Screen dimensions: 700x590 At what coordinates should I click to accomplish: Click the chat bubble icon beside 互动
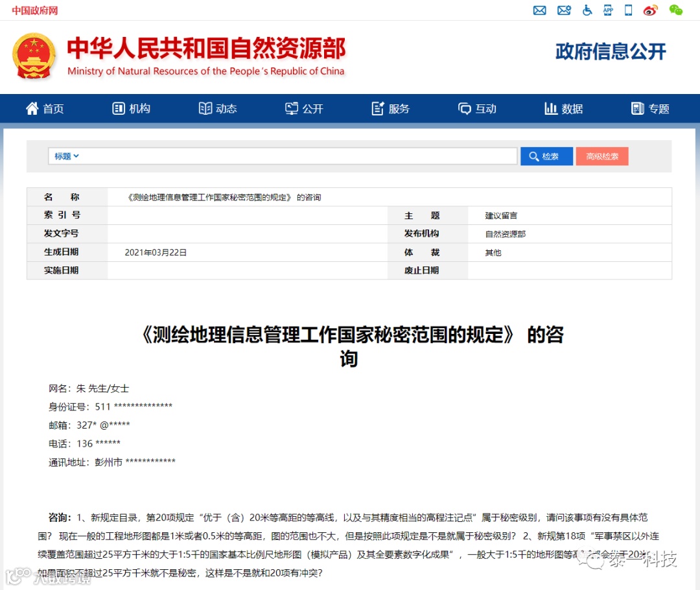[x=464, y=109]
